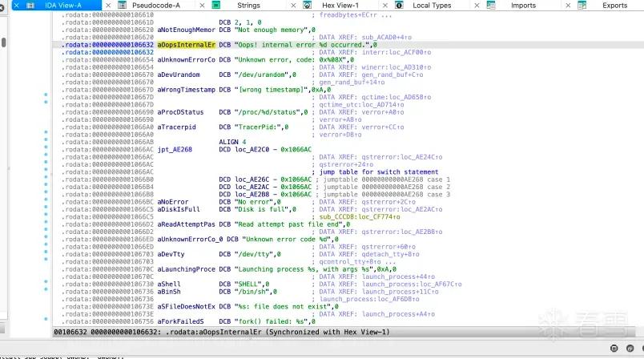Follow the sub_CCCD8:loc_CF774 cross reference
This screenshot has height=359, width=644.
click(360, 217)
